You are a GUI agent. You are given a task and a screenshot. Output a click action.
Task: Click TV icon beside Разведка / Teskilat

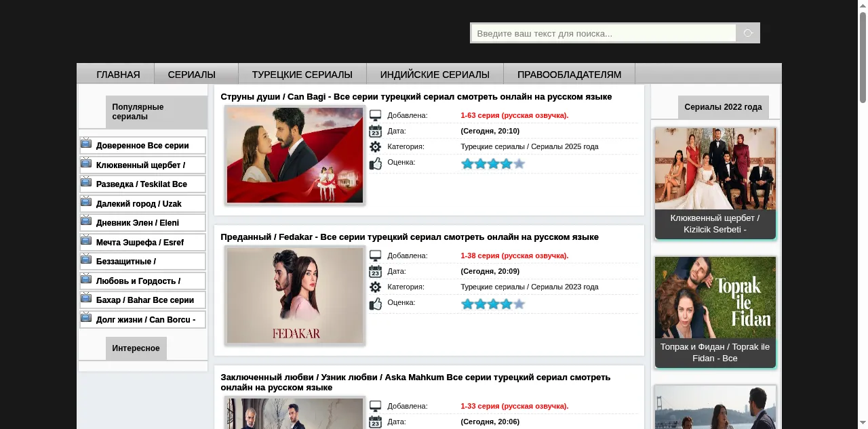pos(86,182)
